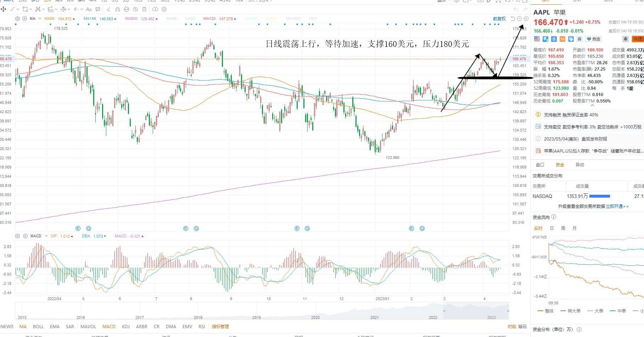Click the comment bubble annotation tool

tap(98, 9)
